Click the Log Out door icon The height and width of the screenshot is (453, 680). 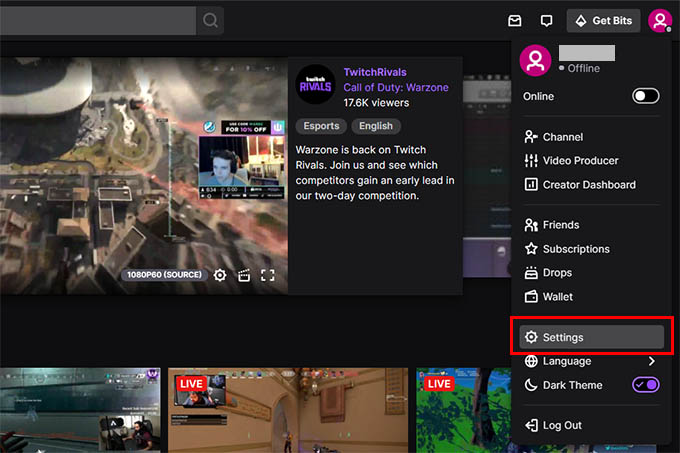[x=531, y=425]
